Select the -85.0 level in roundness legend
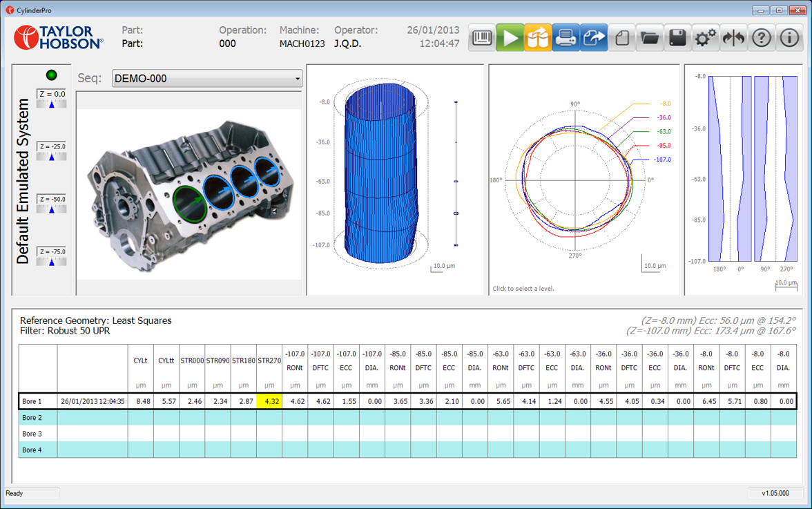812x509 pixels. pos(664,146)
